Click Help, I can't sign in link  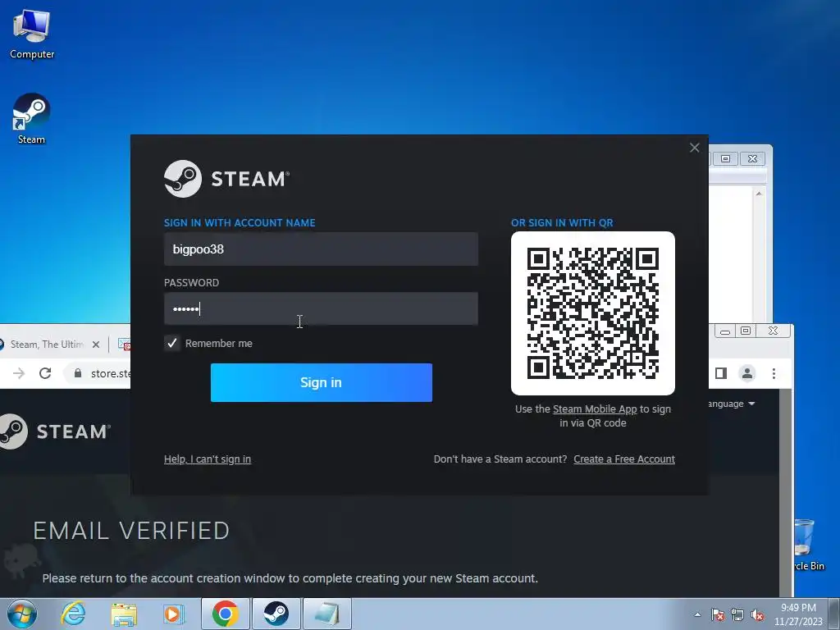point(208,459)
